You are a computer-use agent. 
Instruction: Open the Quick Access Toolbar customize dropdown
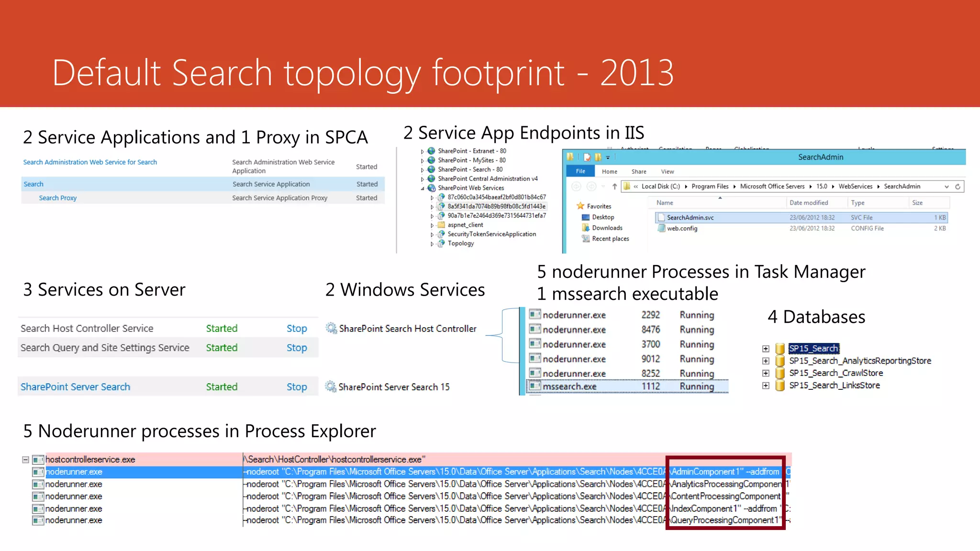pyautogui.click(x=608, y=157)
